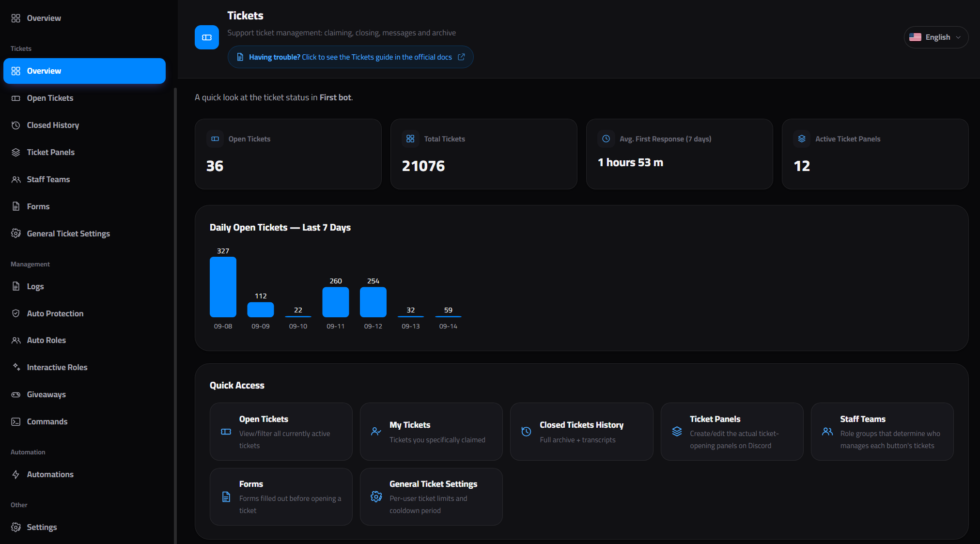Open the Forms quick access card

(x=281, y=497)
